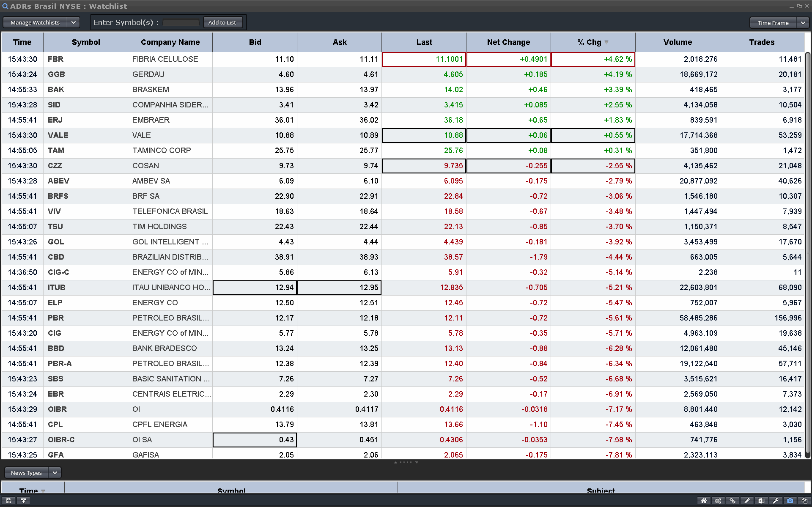Click the blue camera snapshot icon

click(790, 501)
